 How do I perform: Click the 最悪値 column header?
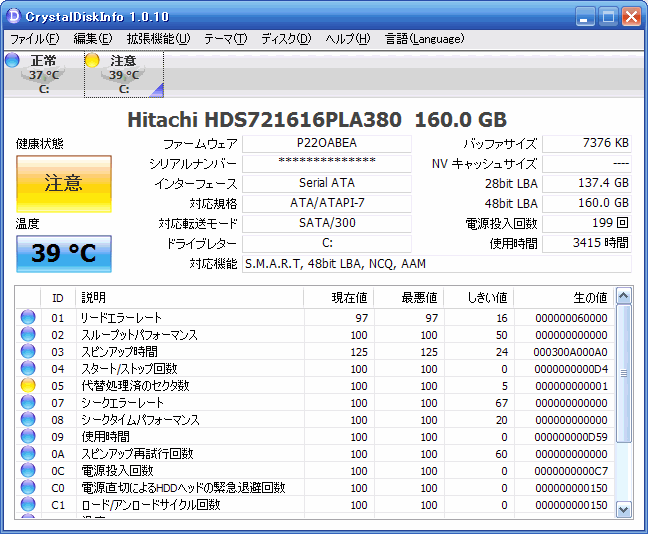(408, 298)
